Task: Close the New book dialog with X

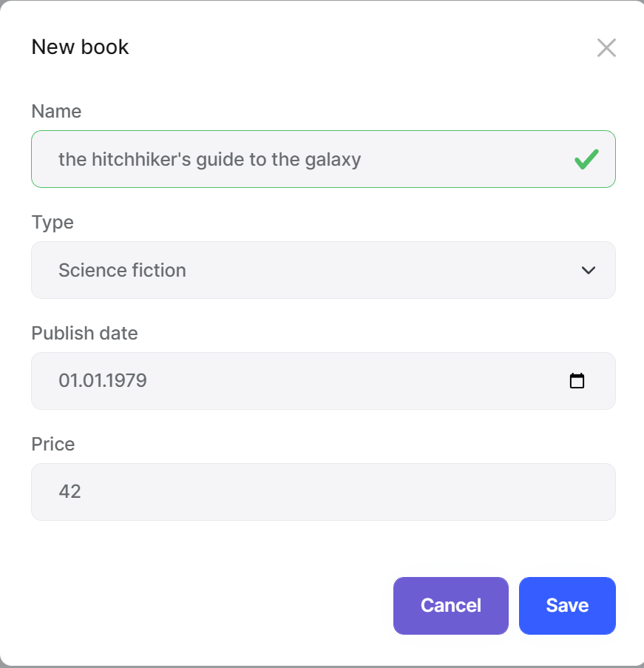Action: (606, 48)
